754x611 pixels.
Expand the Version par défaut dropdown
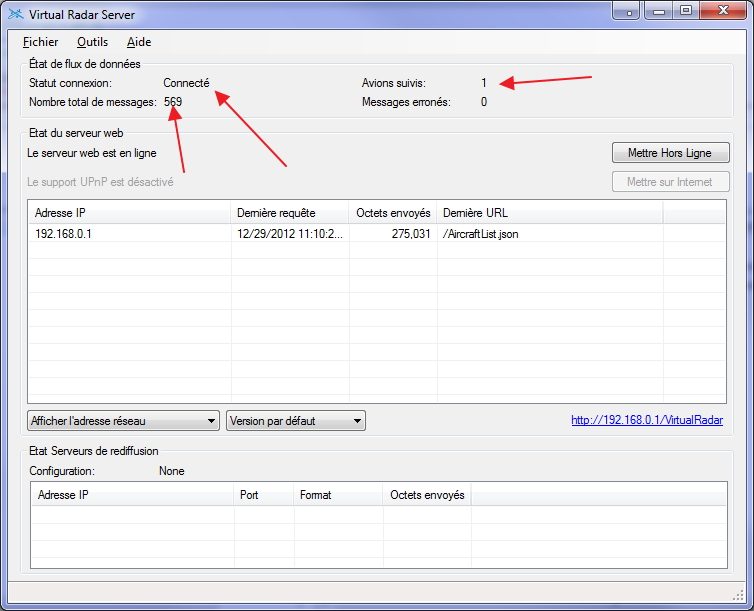coord(296,421)
